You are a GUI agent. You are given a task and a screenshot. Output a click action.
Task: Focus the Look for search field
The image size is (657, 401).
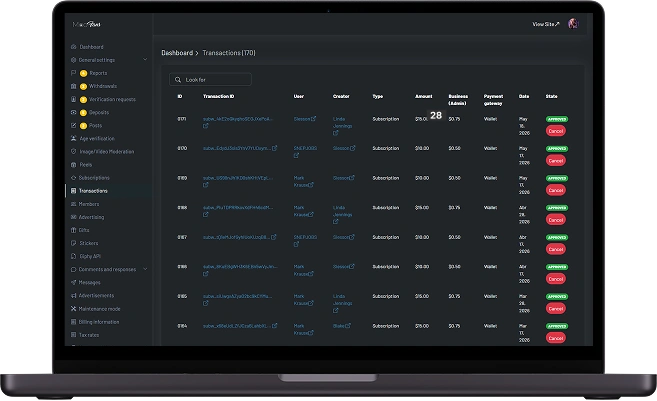point(210,80)
